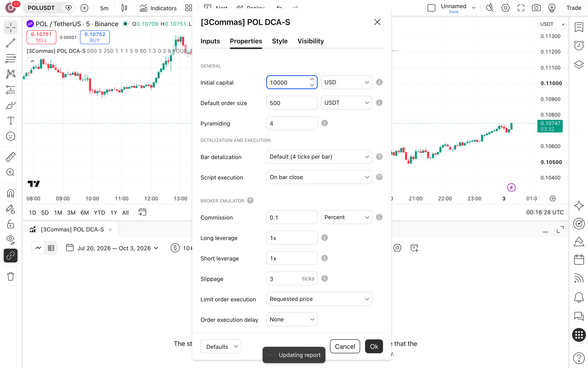Image resolution: width=588 pixels, height=368 pixels.
Task: Select the brush drawing tool
Action: coord(10,105)
